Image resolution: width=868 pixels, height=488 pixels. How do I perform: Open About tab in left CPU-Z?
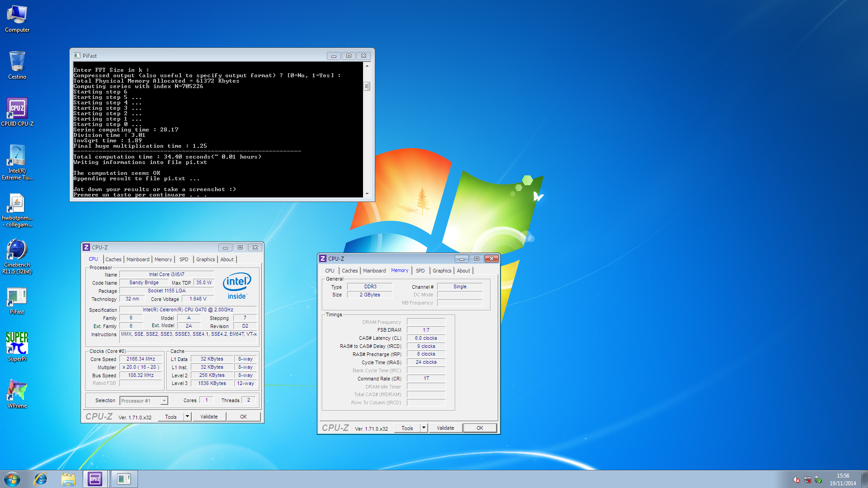(227, 259)
